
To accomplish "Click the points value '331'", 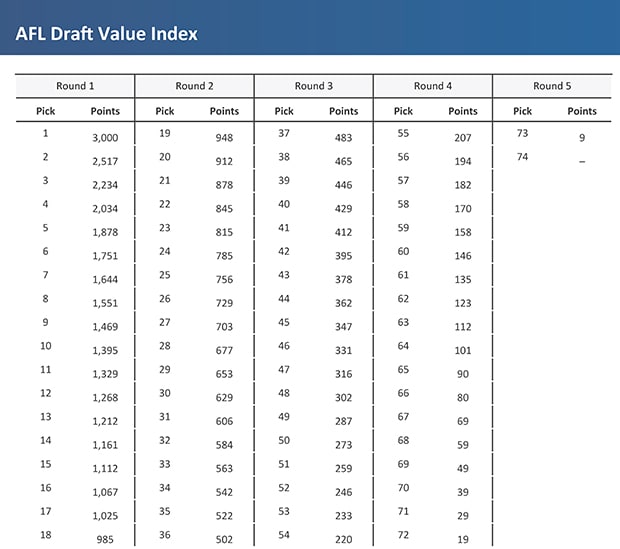I will tap(343, 350).
